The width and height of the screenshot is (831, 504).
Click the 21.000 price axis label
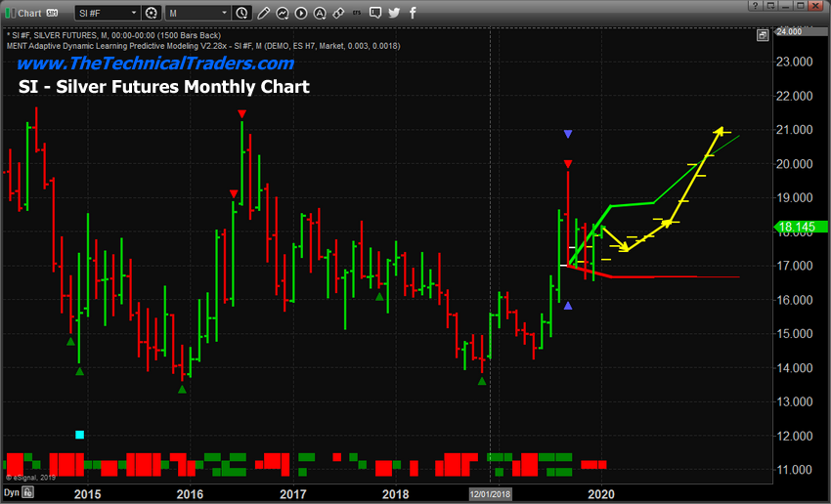pos(795,130)
